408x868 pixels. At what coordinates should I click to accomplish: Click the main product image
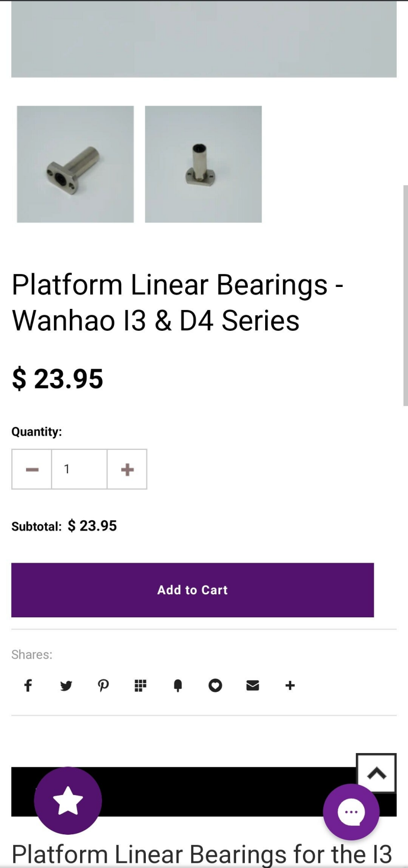204,39
